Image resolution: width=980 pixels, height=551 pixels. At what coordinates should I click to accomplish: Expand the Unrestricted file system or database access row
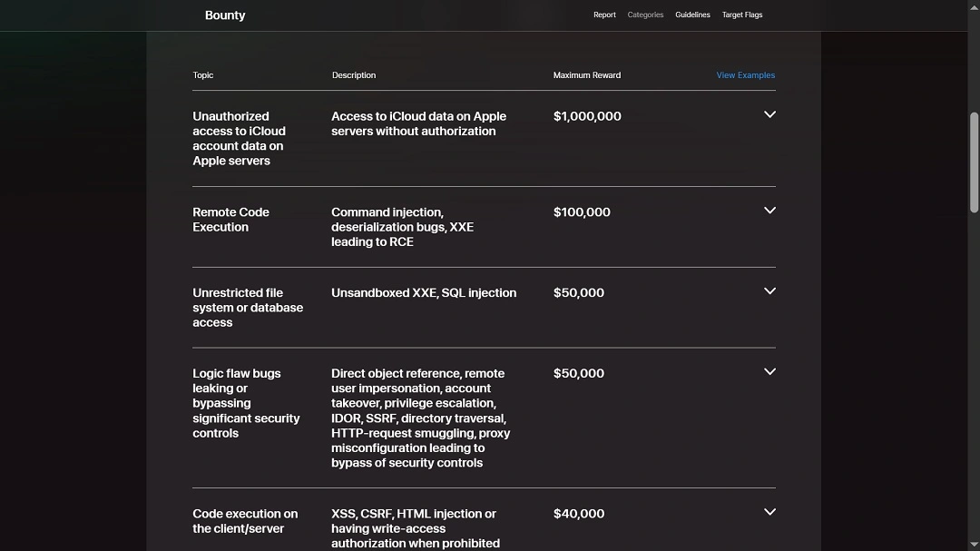(x=769, y=290)
